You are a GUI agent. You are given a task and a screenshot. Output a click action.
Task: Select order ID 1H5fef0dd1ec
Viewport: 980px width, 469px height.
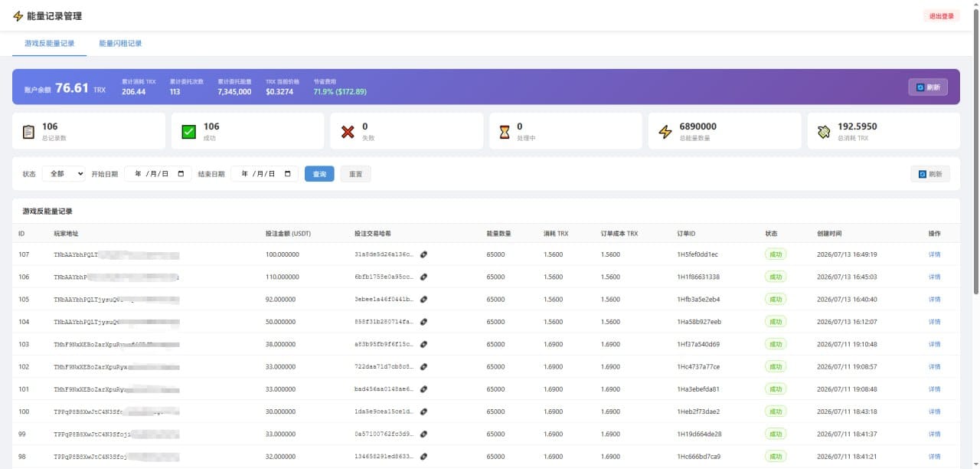pos(697,254)
